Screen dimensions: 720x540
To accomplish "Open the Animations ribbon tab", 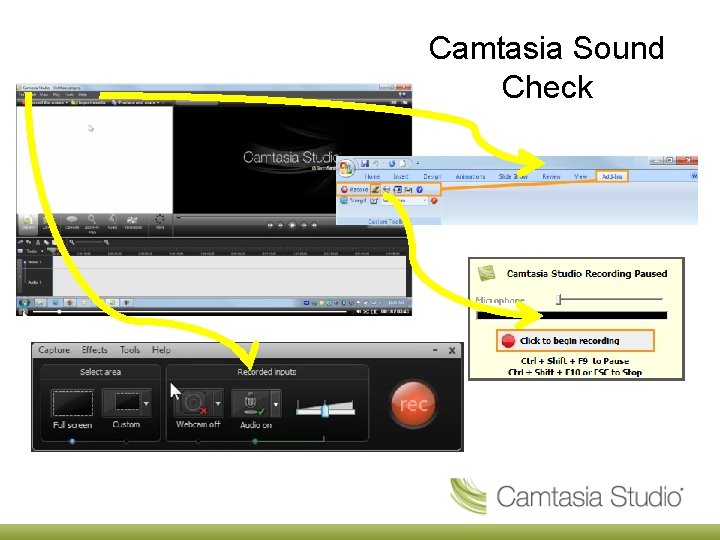I will point(470,176).
